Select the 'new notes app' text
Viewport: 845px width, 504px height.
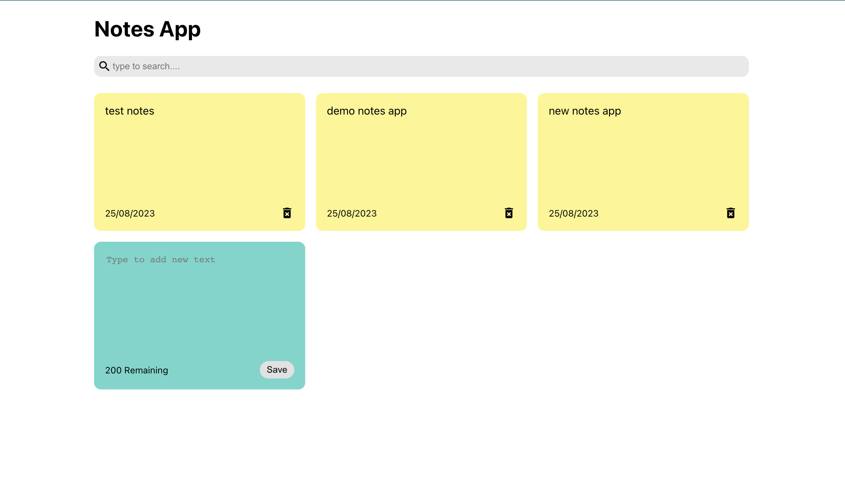tap(584, 111)
